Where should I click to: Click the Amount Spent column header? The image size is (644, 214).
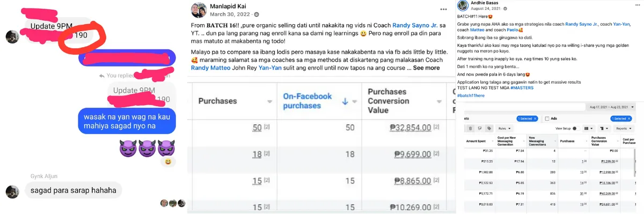pyautogui.click(x=476, y=141)
